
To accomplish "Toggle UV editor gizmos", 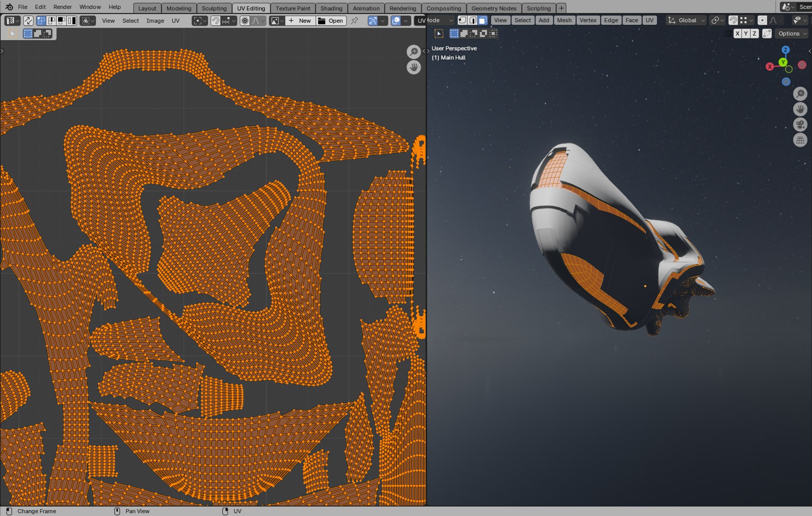I will pos(373,21).
